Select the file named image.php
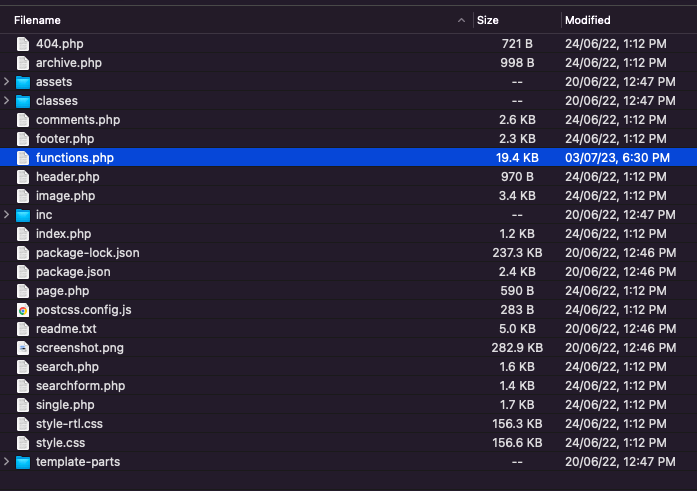 coord(66,196)
